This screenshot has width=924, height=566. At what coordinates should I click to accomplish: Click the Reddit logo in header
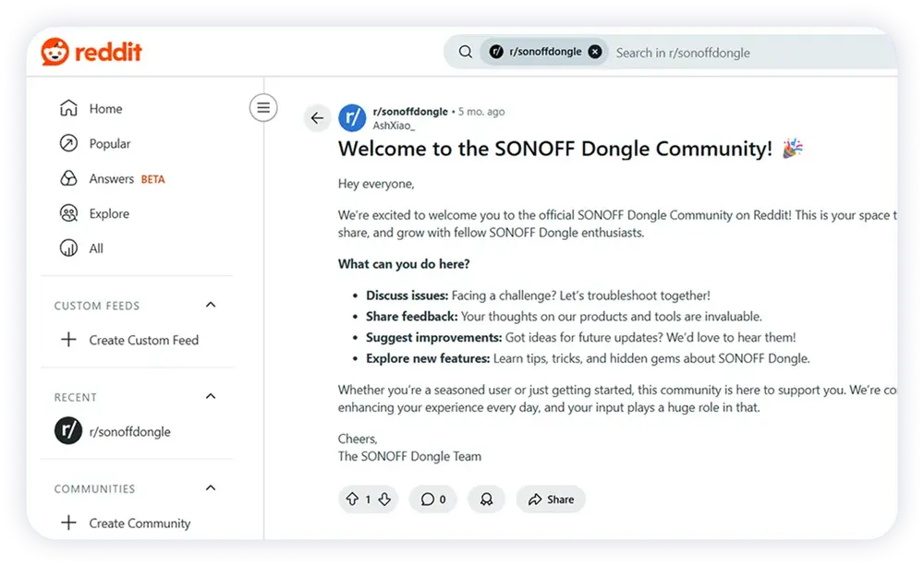coord(91,52)
